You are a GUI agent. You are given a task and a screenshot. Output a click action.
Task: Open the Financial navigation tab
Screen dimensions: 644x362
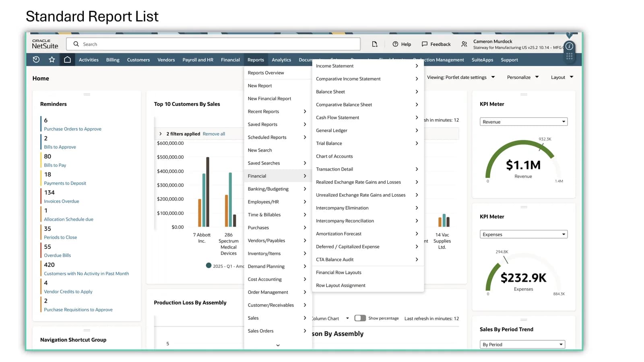coord(230,60)
